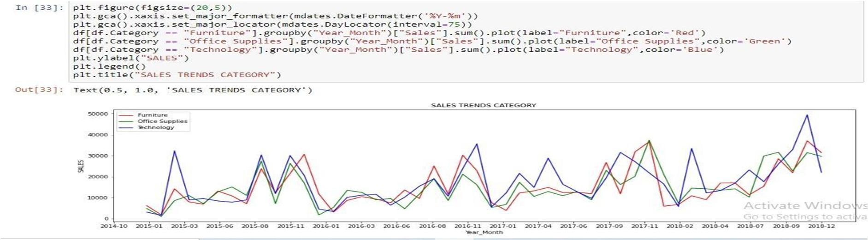Click the blue Technology legend line swatch

[x=126, y=128]
